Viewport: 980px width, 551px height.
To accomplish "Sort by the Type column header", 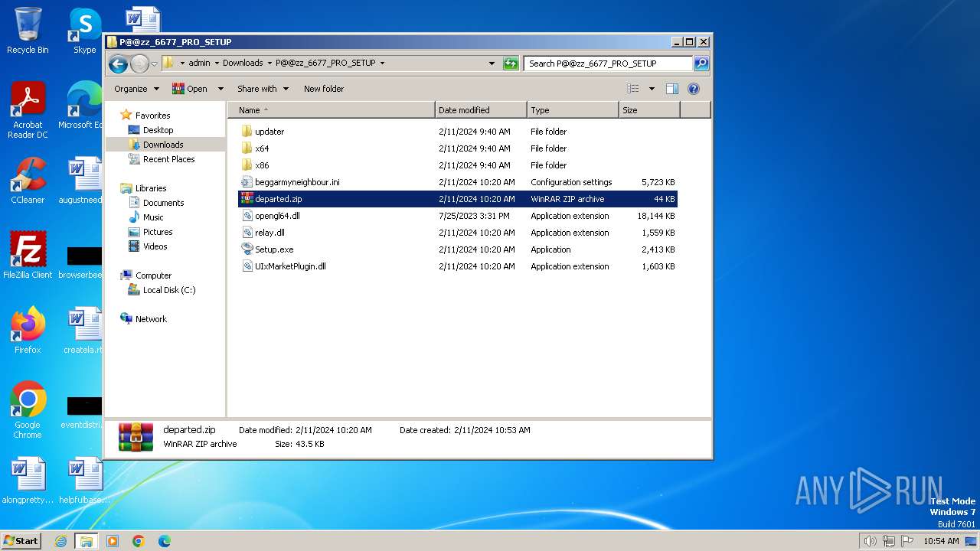I will pyautogui.click(x=573, y=110).
